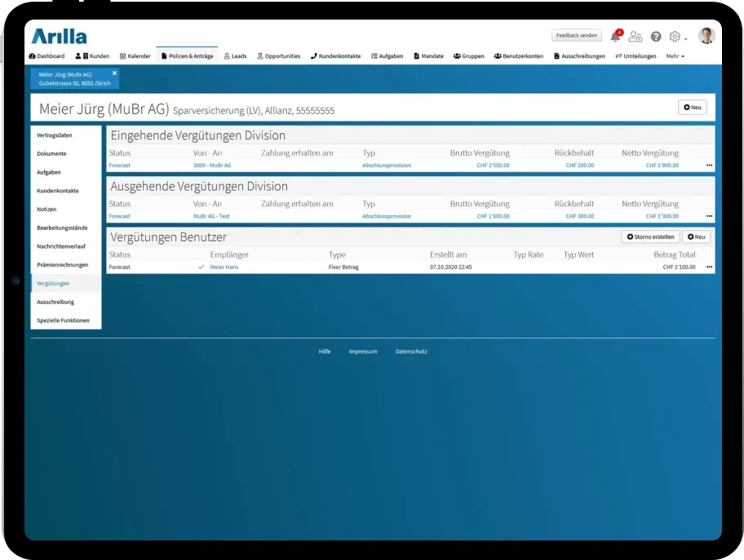The image size is (744, 560).
Task: Click the Arilla logo
Action: [60, 37]
